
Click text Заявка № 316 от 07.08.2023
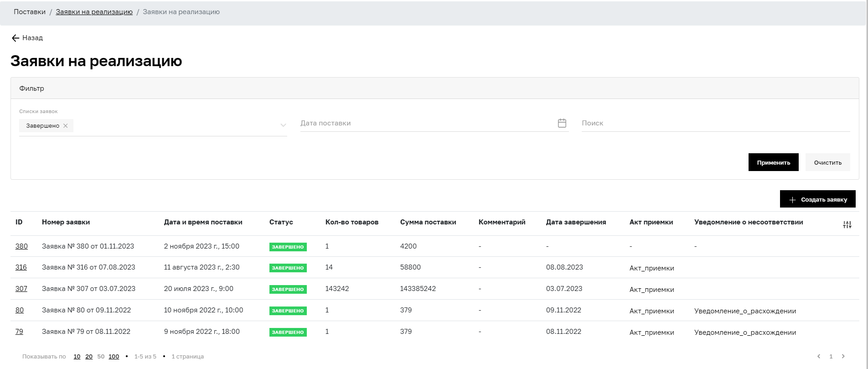click(x=88, y=267)
